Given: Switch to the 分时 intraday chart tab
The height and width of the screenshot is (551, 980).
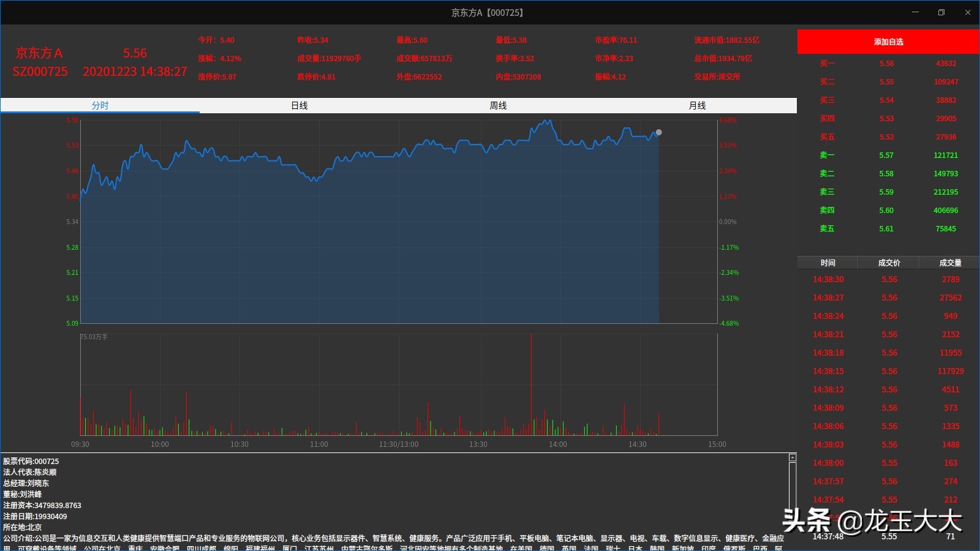Looking at the screenshot, I should [100, 105].
